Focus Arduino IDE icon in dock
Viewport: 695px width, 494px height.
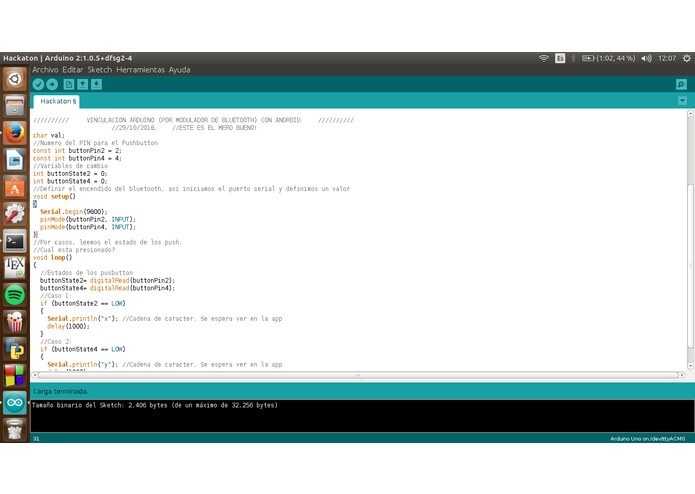[15, 403]
